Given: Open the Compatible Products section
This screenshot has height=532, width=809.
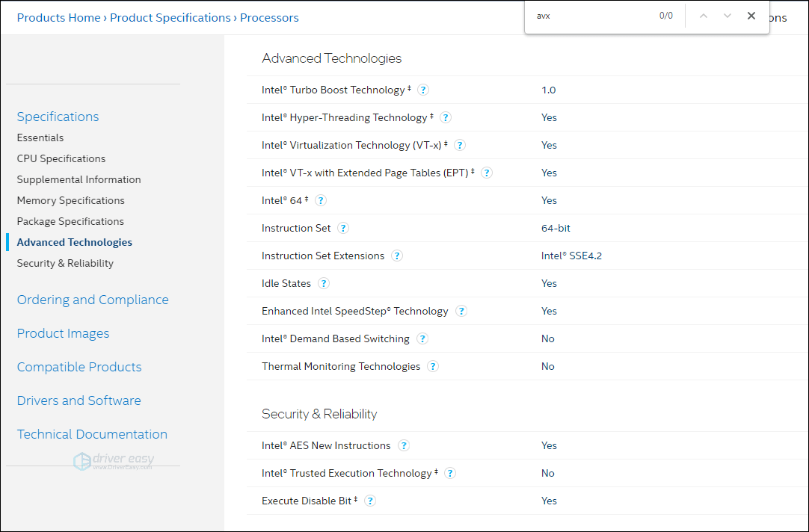Looking at the screenshot, I should click(79, 367).
